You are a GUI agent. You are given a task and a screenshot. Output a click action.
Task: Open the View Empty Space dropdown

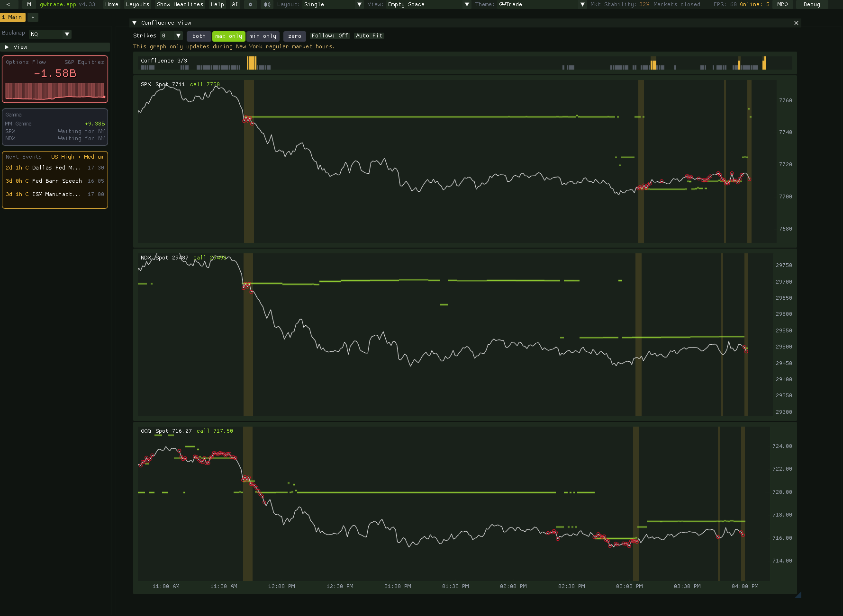pos(428,4)
